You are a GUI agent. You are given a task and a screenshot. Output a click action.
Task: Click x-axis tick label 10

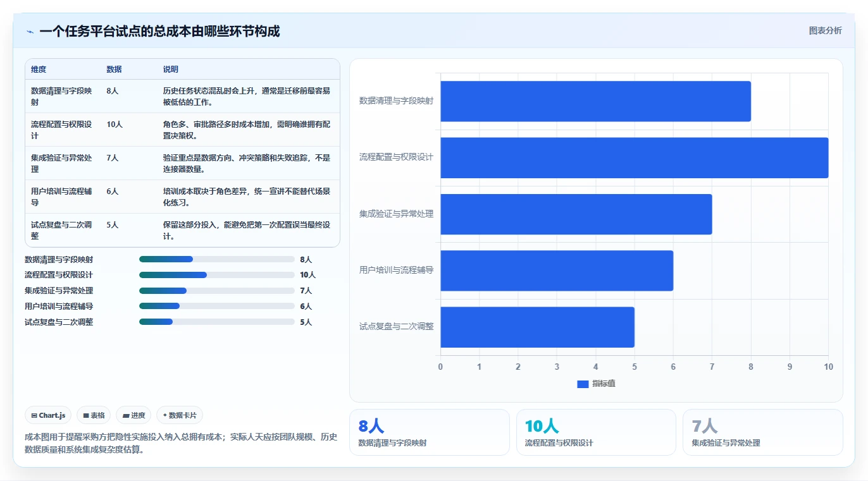tap(828, 367)
